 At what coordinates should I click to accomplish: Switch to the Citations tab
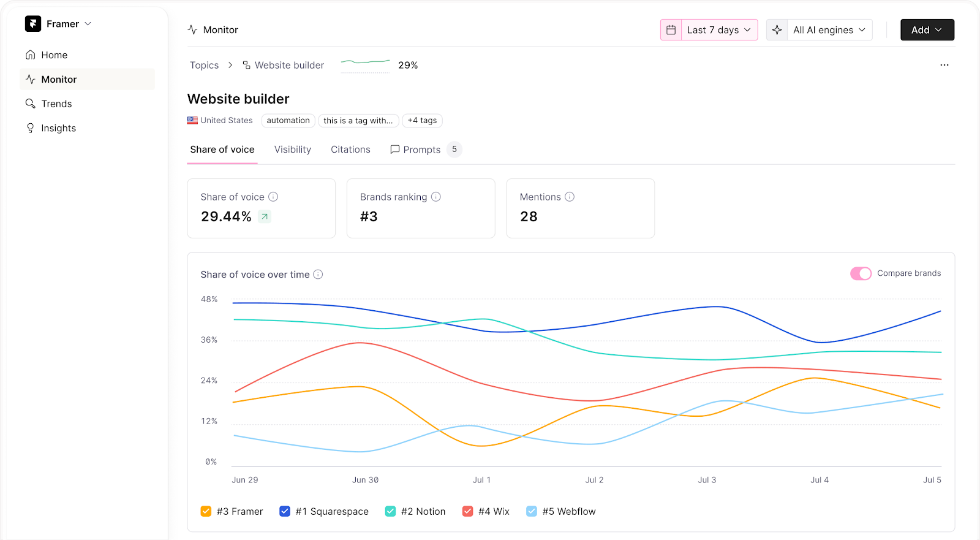tap(350, 150)
